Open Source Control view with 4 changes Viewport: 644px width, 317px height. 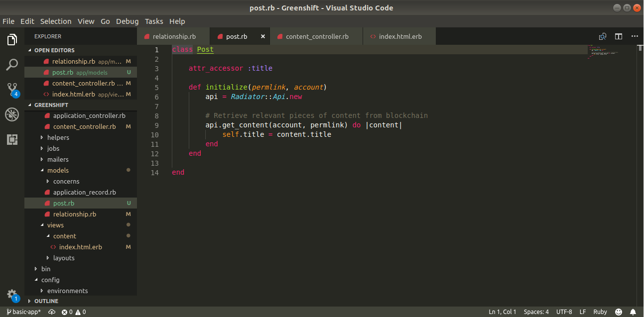point(12,90)
